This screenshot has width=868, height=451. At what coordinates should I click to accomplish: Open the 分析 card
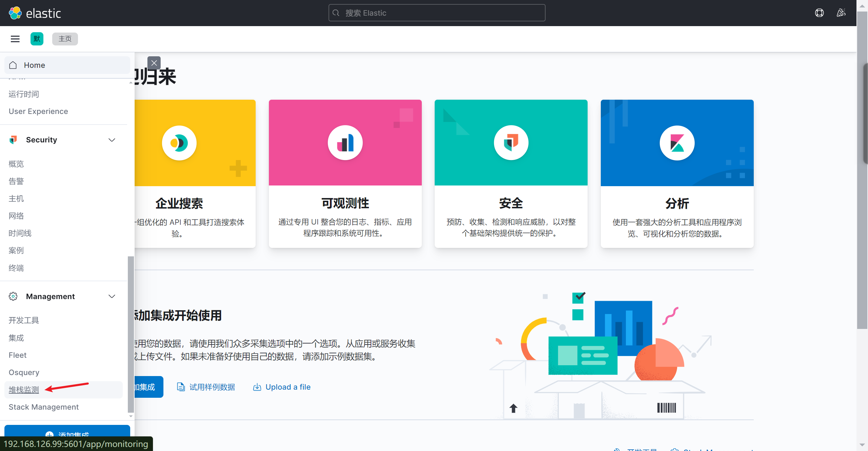point(677,174)
